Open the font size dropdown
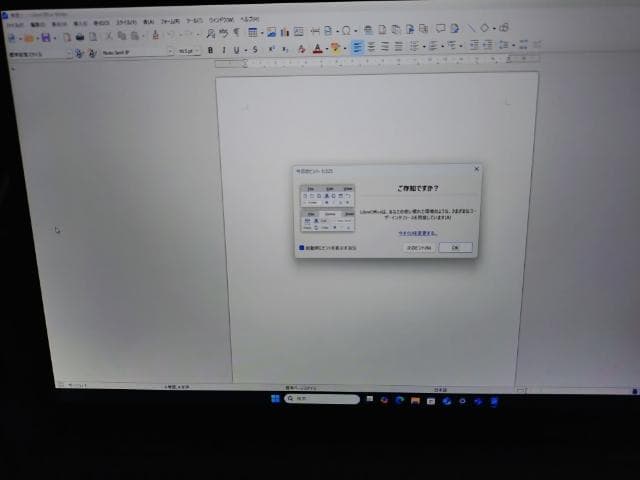 click(197, 51)
